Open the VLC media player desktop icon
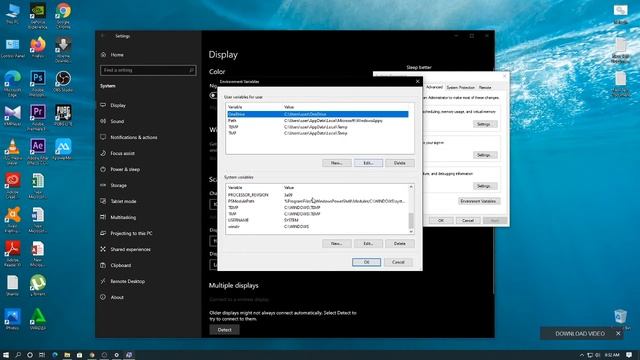The image size is (640, 360). pos(13,152)
